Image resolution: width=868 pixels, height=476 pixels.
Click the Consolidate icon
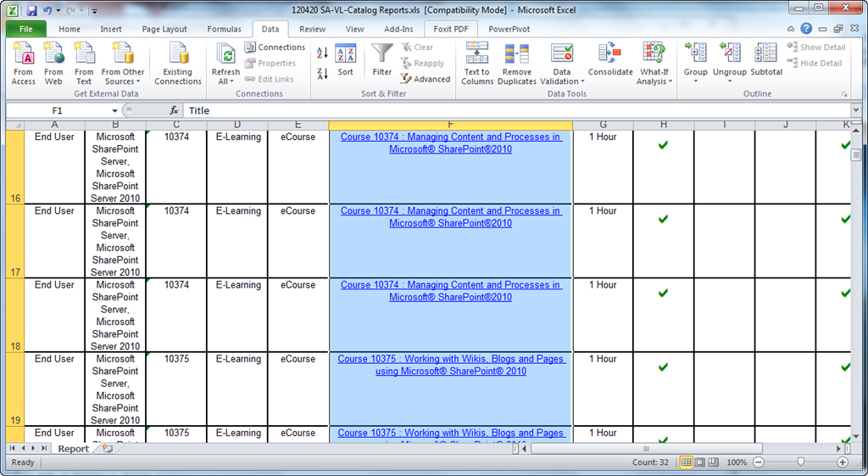point(610,55)
